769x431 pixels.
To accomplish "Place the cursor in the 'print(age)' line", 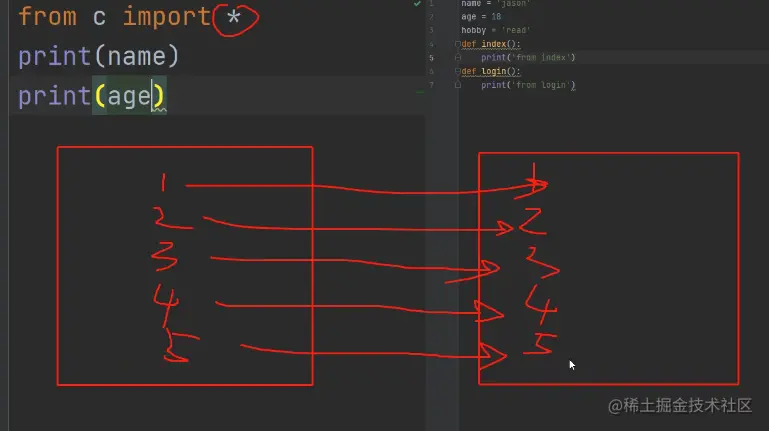I will coord(91,96).
